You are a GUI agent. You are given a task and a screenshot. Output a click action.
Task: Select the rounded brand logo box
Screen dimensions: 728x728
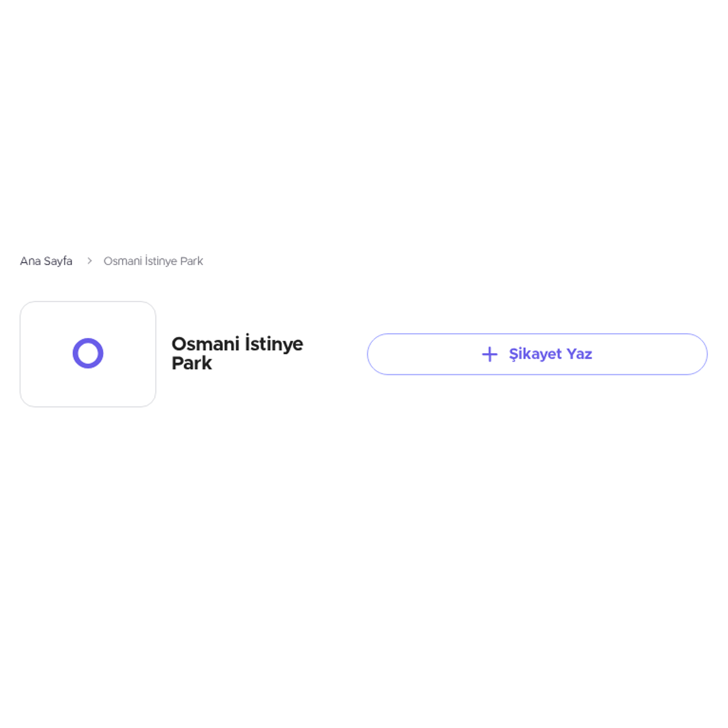click(88, 354)
